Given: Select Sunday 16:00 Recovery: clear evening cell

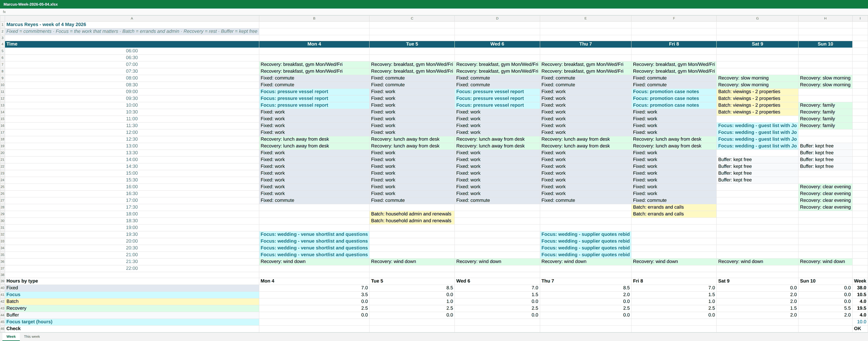Looking at the screenshot, I should click(x=825, y=187).
